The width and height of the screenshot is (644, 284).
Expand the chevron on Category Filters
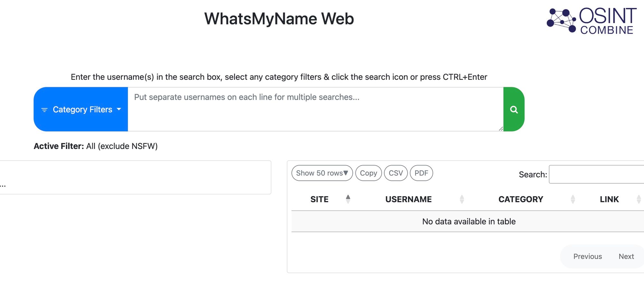click(x=119, y=110)
